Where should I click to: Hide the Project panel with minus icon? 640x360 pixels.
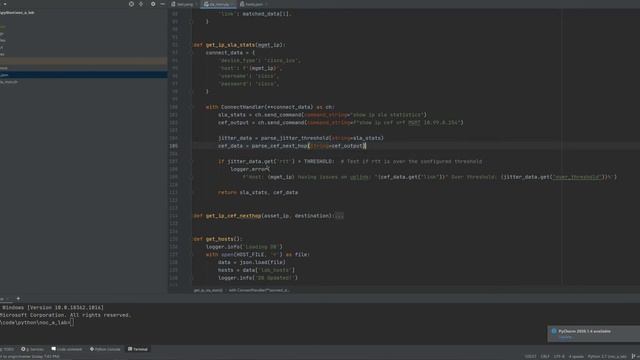tap(162, 4)
